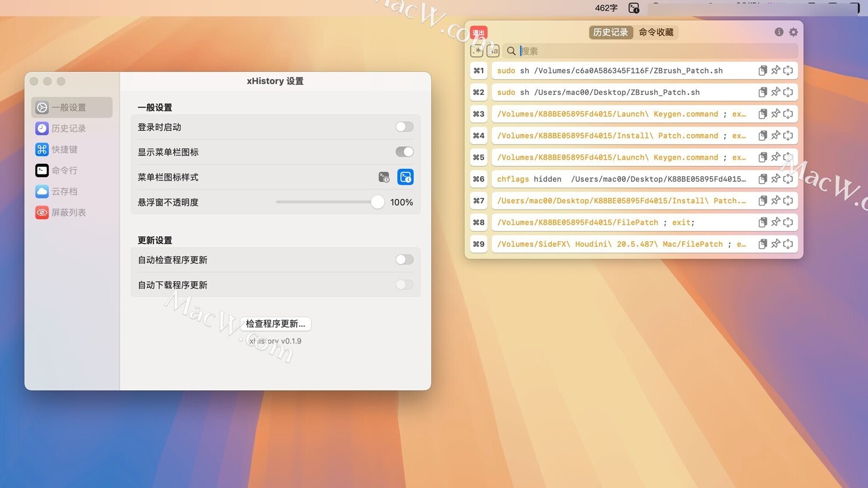This screenshot has width=868, height=488.
Task: Select the gray menu bar icon style
Action: coord(384,177)
